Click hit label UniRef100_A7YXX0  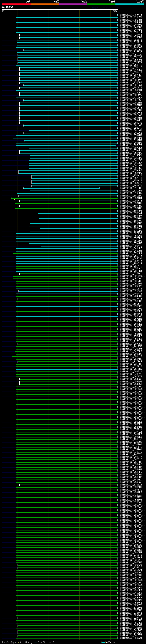[131, 77]
